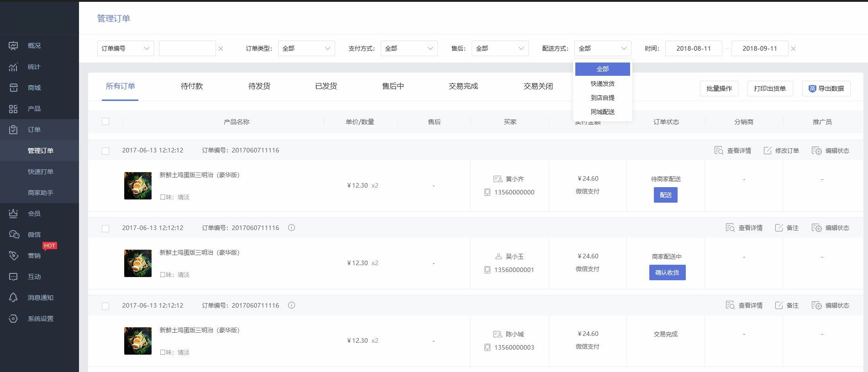Check the order checkbox for buyer 吴小玉

coord(105,228)
